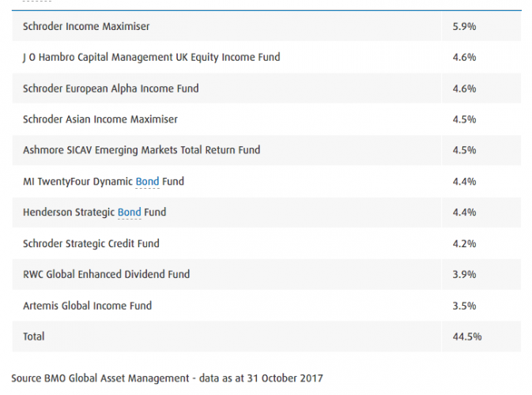
Task: Click the source note about BMO Global Asset Management
Action: tap(168, 378)
